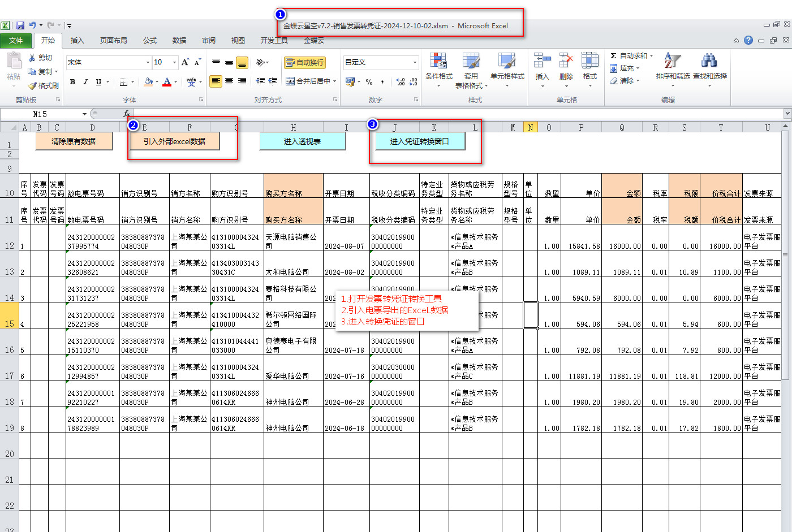Click the Cut scissors icon
The height and width of the screenshot is (532, 792).
33,58
